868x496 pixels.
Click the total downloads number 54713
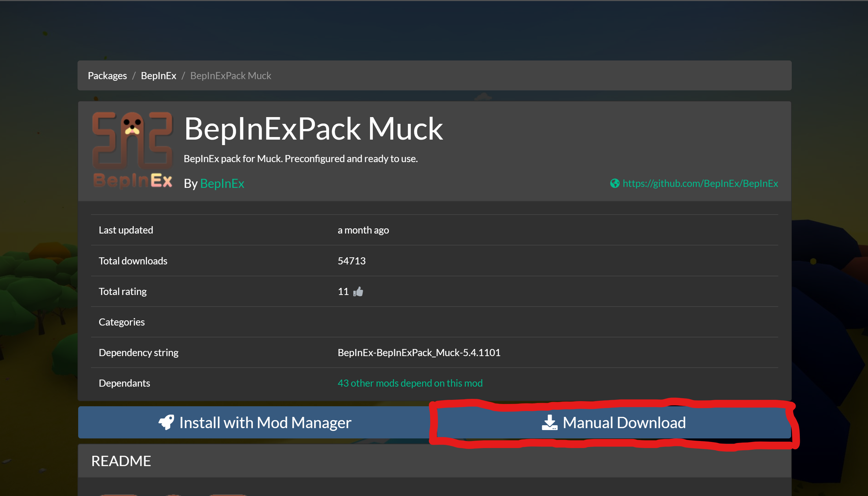tap(351, 261)
